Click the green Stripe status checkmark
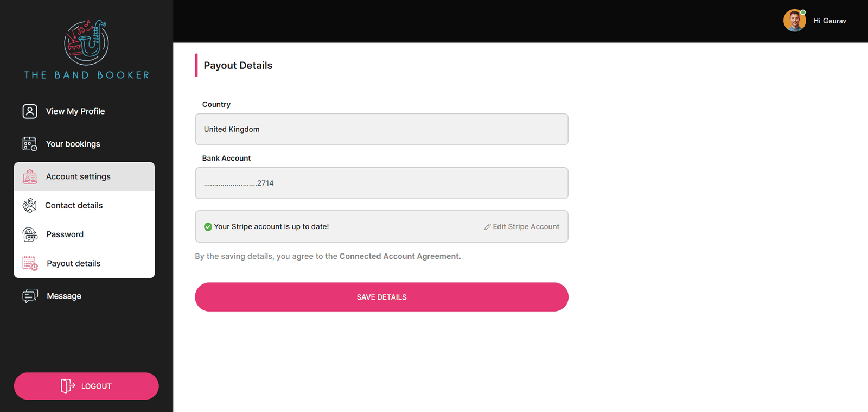868x412 pixels. pyautogui.click(x=208, y=227)
